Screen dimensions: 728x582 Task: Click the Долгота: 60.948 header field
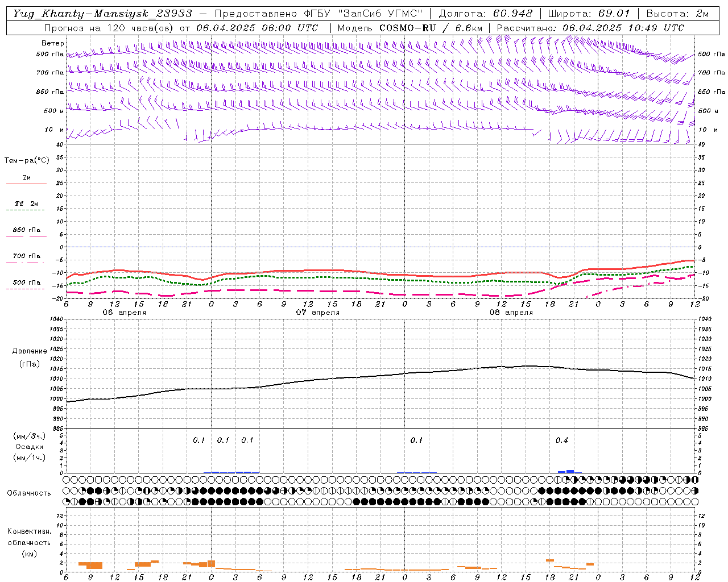tap(486, 14)
